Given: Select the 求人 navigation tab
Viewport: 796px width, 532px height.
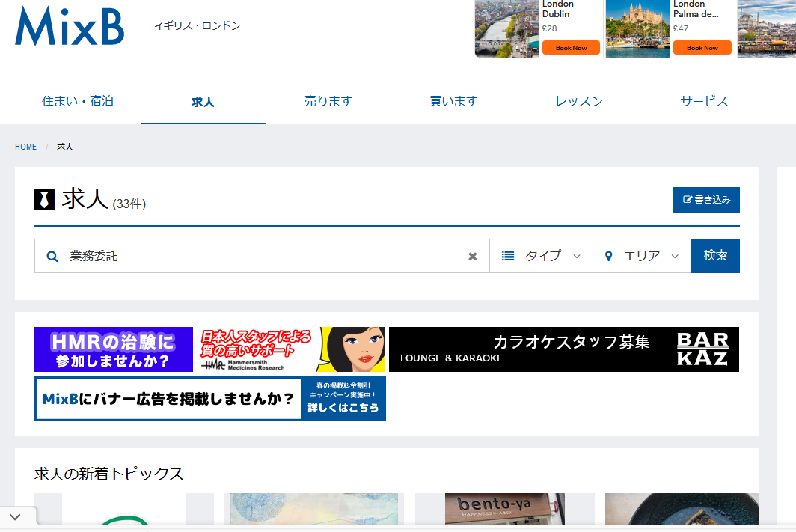Looking at the screenshot, I should [203, 102].
